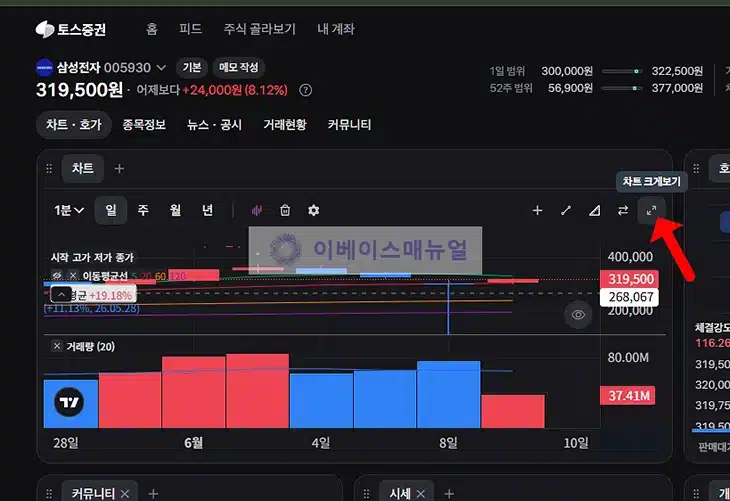Remove the 거래량 (20) indicator

click(57, 346)
